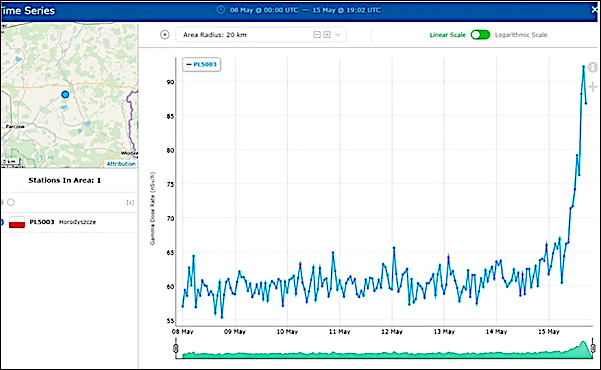The image size is (601, 370).
Task: Click the 15 May axis label
Action: [549, 331]
